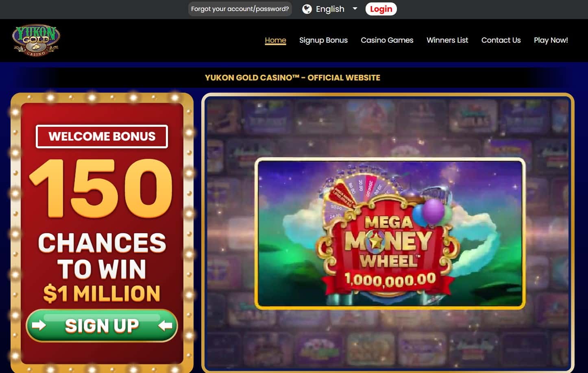Click the Login button
This screenshot has height=373, width=588.
point(381,9)
